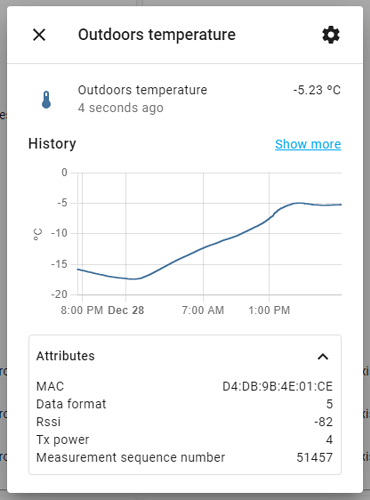The image size is (370, 500).
Task: Open entity settings via gear icon
Action: coord(331,35)
